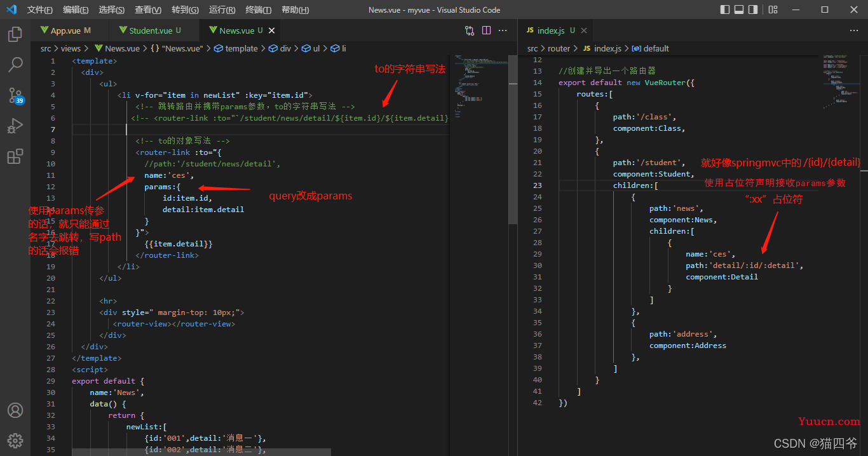The height and width of the screenshot is (456, 868).
Task: Click the compare changes editor icon
Action: pos(470,30)
